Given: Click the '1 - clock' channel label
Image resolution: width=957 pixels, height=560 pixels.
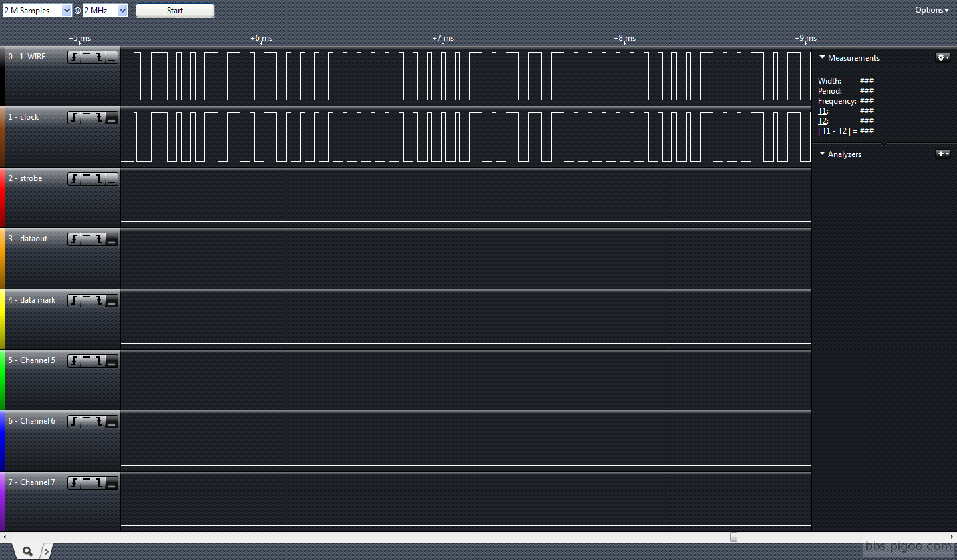Looking at the screenshot, I should pyautogui.click(x=23, y=117).
